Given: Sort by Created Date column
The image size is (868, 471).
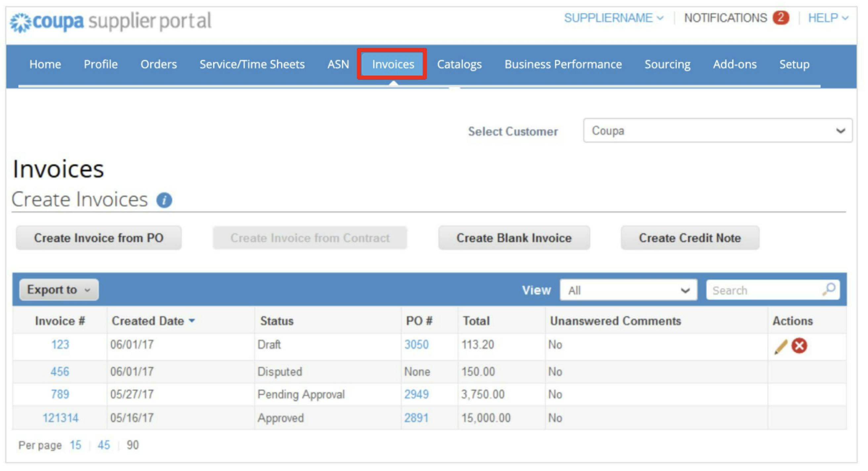Looking at the screenshot, I should (x=153, y=321).
